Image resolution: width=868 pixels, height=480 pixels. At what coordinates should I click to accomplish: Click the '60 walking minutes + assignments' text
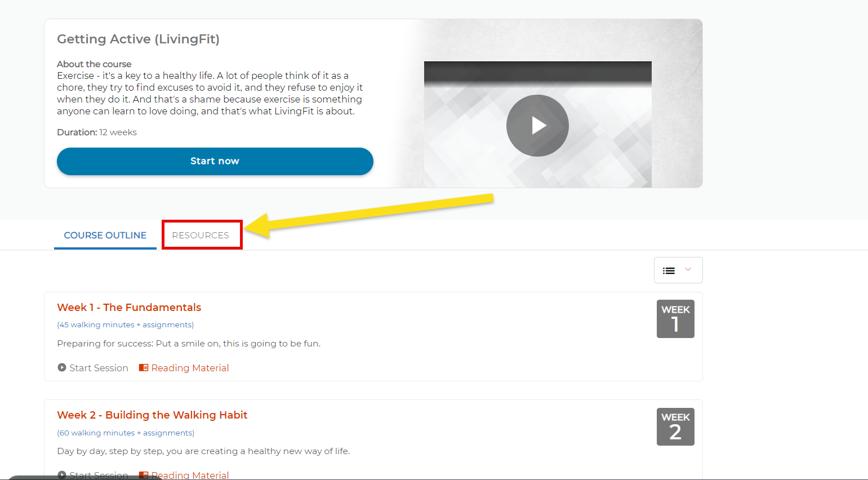click(126, 433)
